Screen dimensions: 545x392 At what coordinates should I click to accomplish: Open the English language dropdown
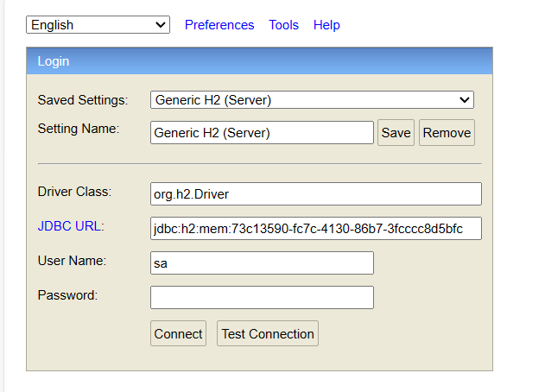(x=98, y=25)
